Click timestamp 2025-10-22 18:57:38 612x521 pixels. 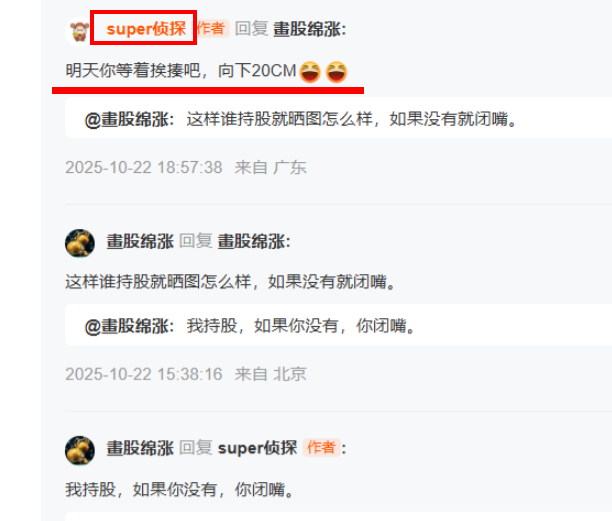click(x=144, y=167)
